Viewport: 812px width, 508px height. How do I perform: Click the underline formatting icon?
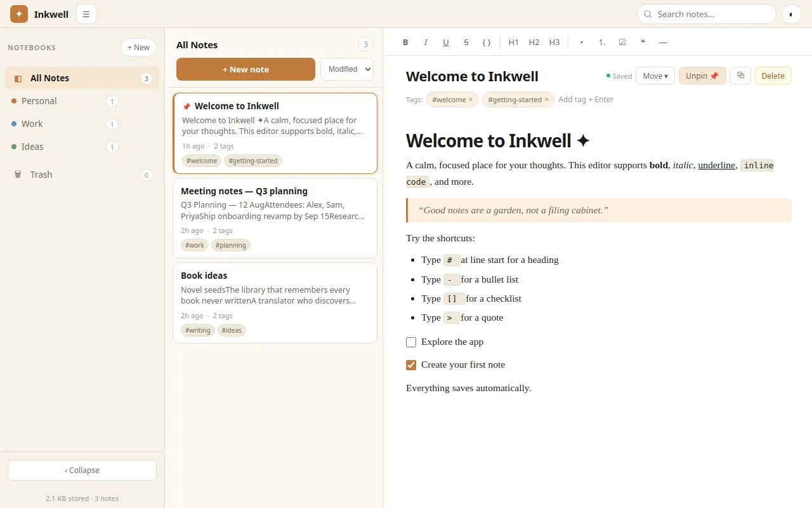click(x=446, y=43)
